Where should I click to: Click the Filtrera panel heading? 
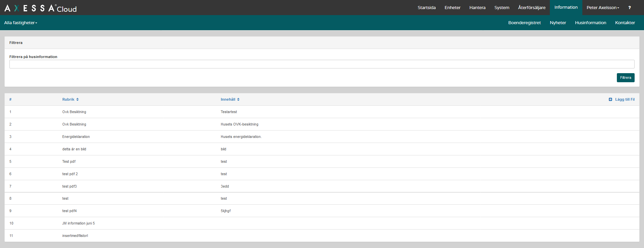coord(16,43)
